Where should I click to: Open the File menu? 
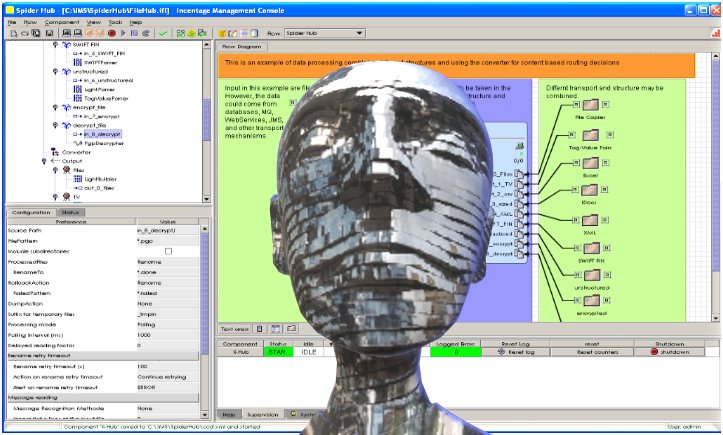[x=12, y=22]
